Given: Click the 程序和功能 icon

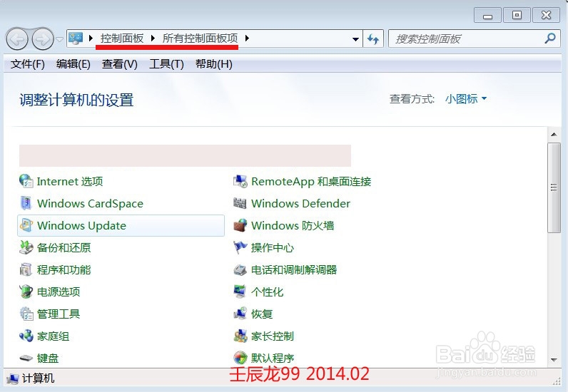Looking at the screenshot, I should click(x=26, y=269).
